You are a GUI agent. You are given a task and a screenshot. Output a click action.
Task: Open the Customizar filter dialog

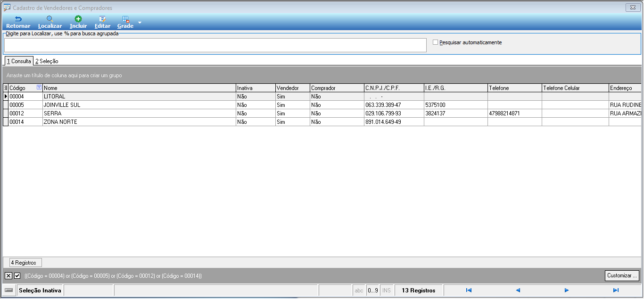(x=622, y=275)
